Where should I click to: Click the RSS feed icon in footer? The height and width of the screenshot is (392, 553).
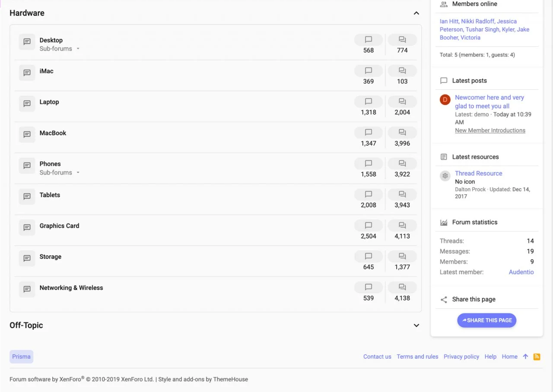tap(537, 357)
